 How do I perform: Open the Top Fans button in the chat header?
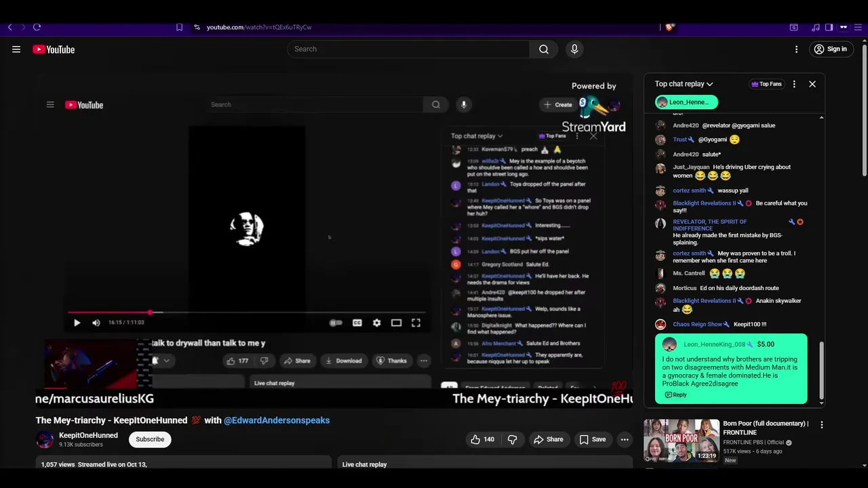point(766,84)
